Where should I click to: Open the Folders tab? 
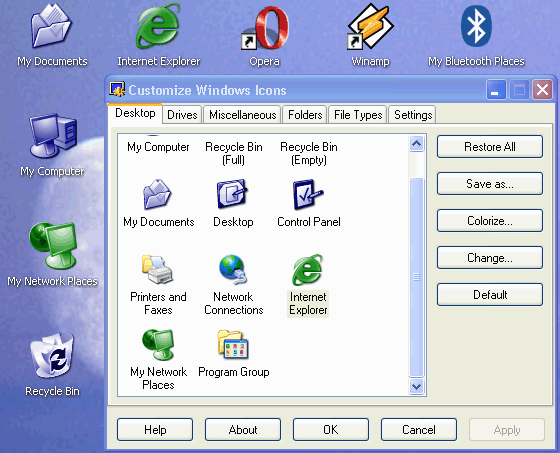(x=305, y=115)
